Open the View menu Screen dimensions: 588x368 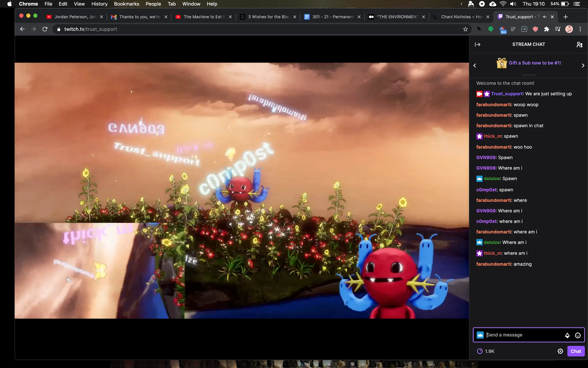(79, 4)
